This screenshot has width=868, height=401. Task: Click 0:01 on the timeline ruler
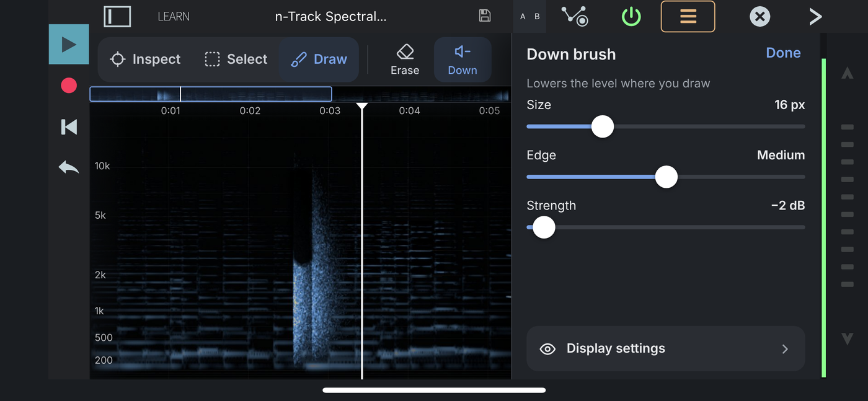pyautogui.click(x=170, y=111)
